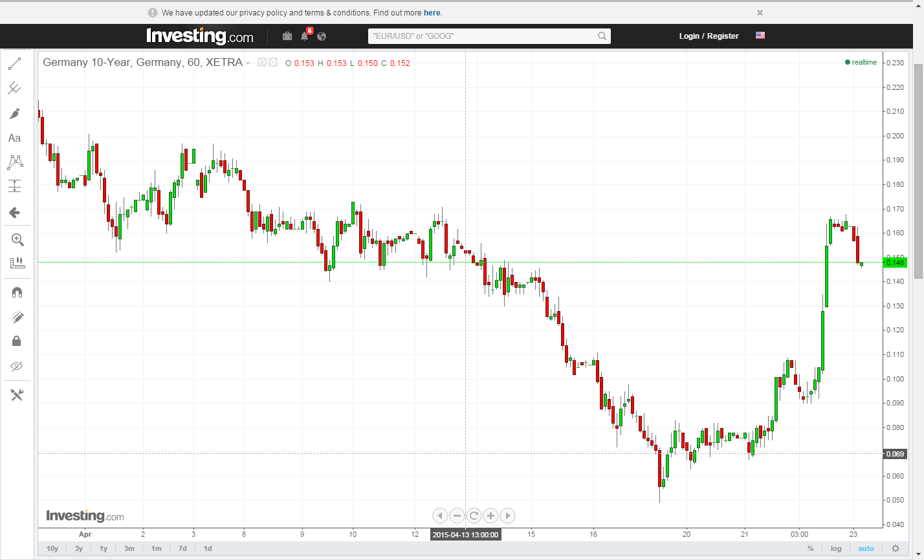The width and height of the screenshot is (924, 560).
Task: Toggle stay-in-drawing-mode pencil icon
Action: point(17,317)
